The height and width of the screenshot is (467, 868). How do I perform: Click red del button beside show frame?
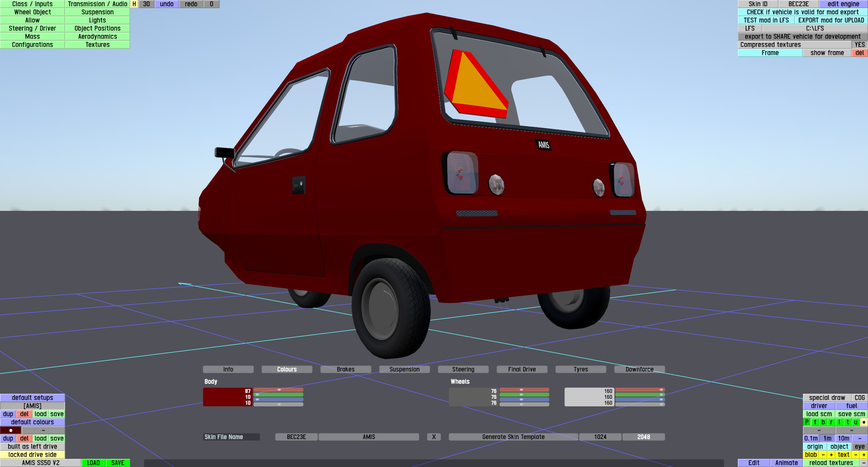(860, 53)
